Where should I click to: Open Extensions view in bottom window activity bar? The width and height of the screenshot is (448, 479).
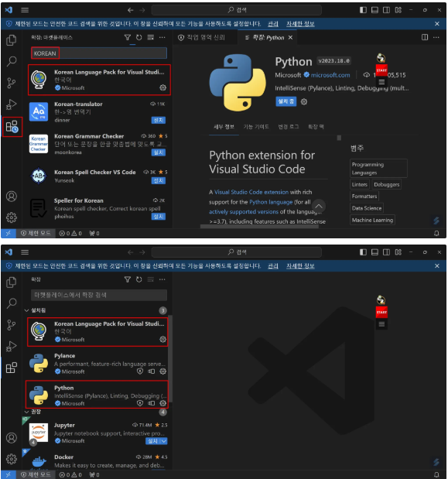point(12,368)
